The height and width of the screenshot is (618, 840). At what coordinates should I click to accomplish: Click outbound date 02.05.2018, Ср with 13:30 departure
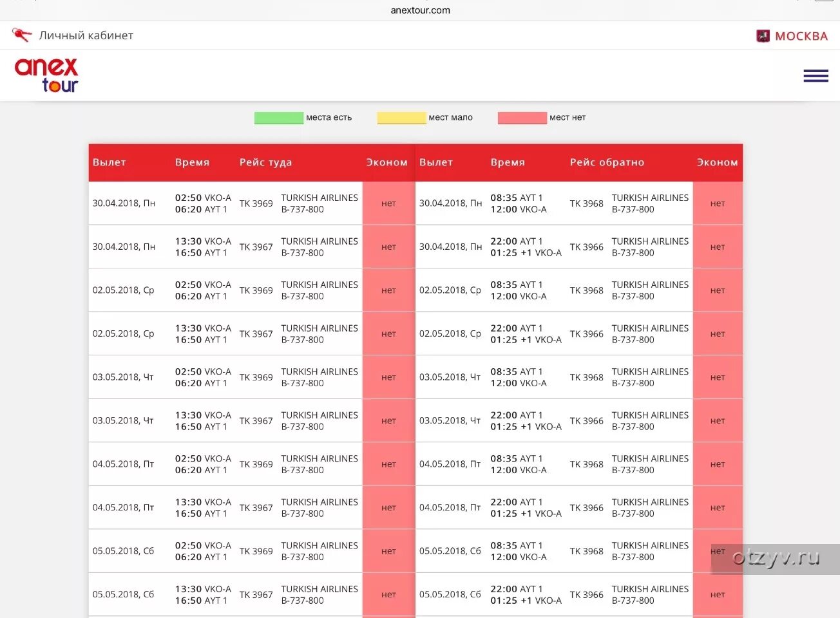tap(124, 333)
